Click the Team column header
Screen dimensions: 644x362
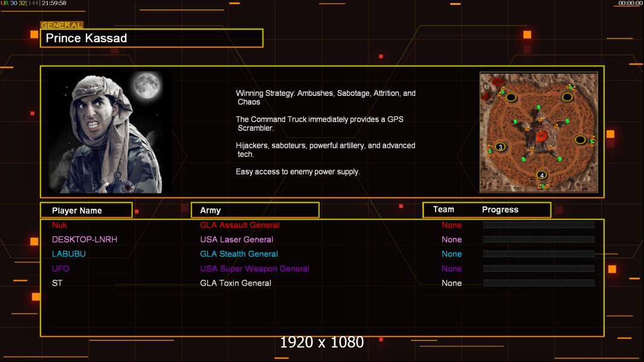click(443, 209)
